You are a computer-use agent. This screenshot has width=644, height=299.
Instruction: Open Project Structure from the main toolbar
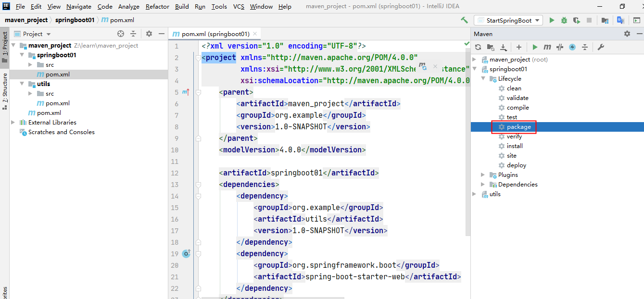pyautogui.click(x=605, y=20)
